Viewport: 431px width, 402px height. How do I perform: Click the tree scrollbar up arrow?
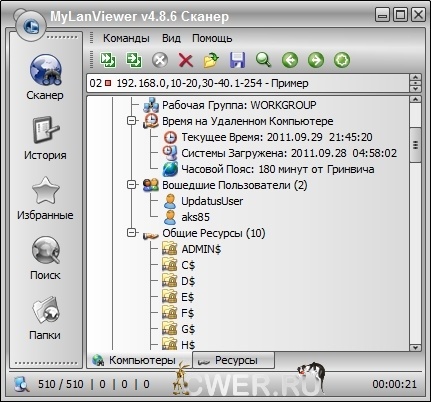[x=415, y=99]
